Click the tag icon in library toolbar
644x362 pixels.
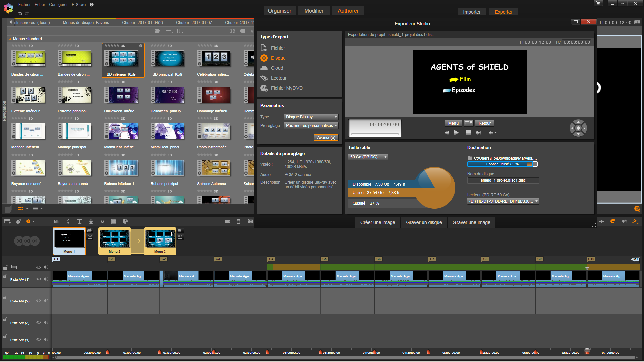click(243, 31)
